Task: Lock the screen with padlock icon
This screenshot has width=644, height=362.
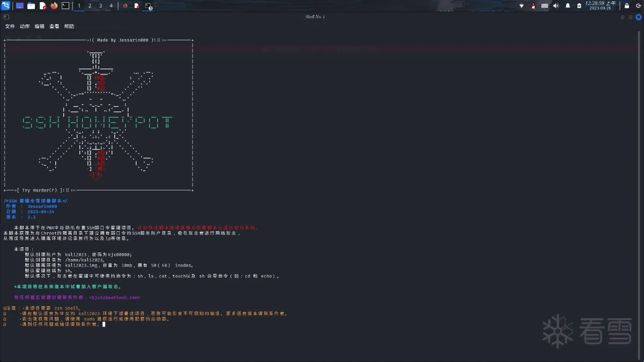Action: (627, 6)
